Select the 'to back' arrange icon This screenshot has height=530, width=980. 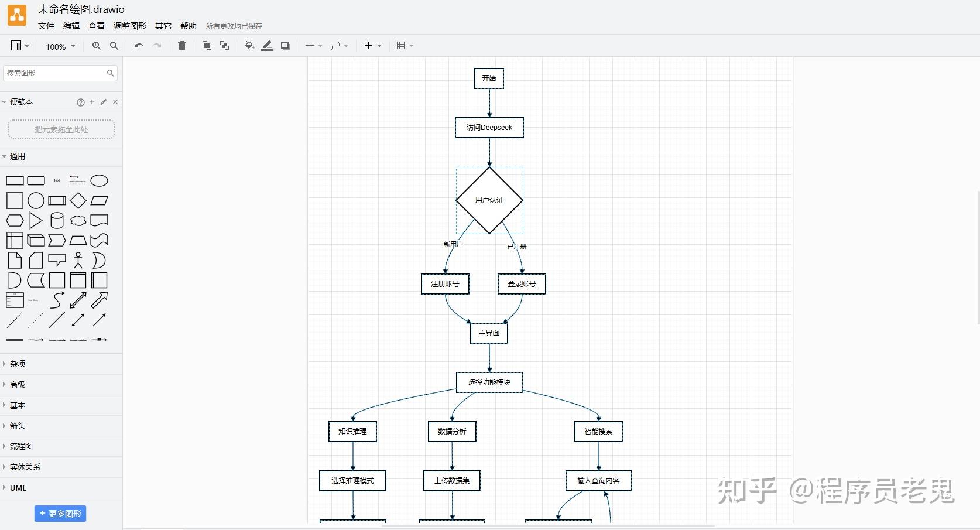(224, 46)
